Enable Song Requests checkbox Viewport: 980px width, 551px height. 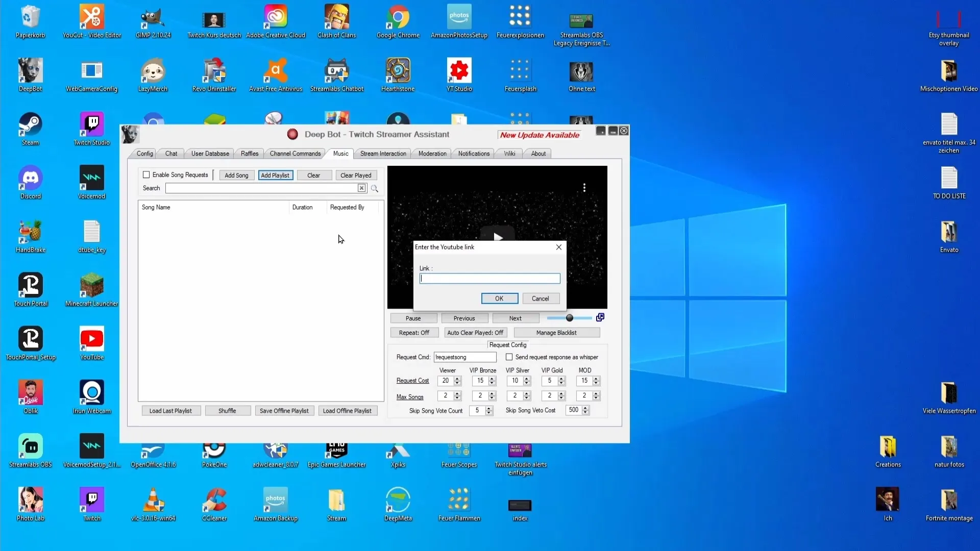(x=146, y=174)
